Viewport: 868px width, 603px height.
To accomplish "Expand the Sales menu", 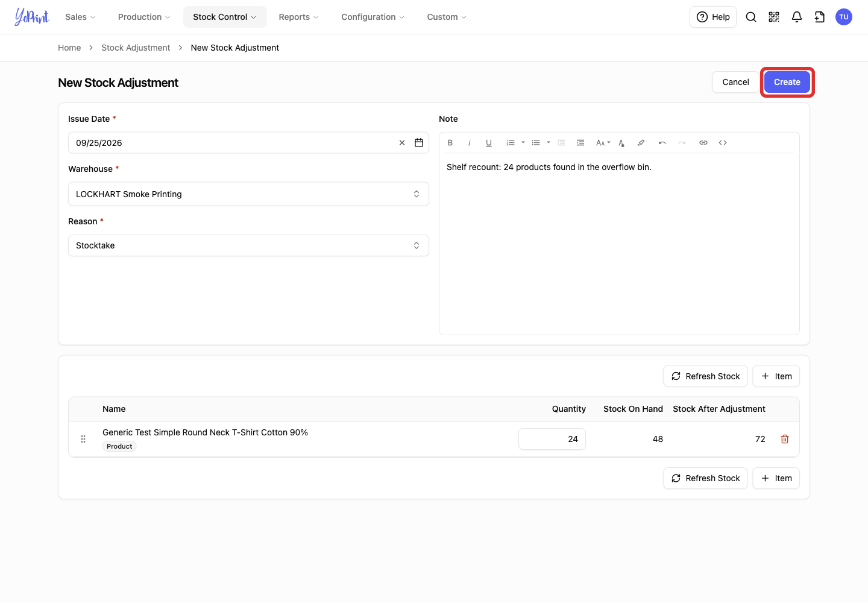I will (x=80, y=17).
